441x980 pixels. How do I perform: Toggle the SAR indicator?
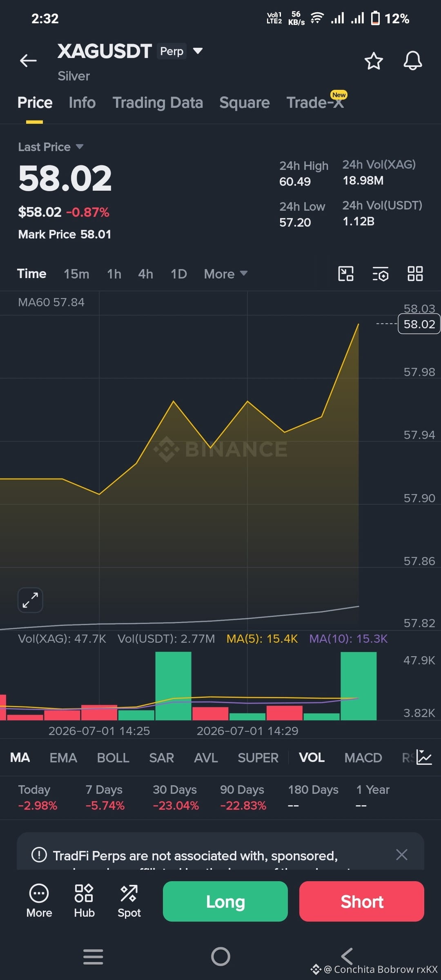[x=161, y=758]
